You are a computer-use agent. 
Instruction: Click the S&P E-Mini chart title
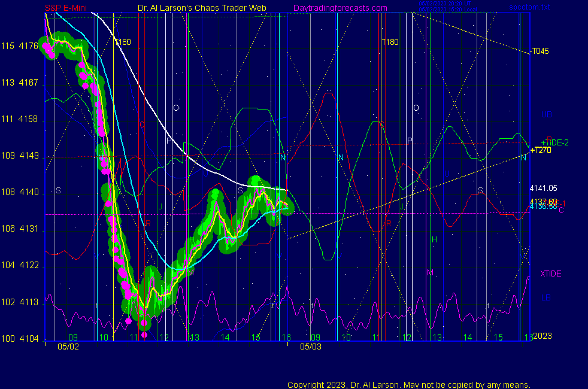pos(66,8)
